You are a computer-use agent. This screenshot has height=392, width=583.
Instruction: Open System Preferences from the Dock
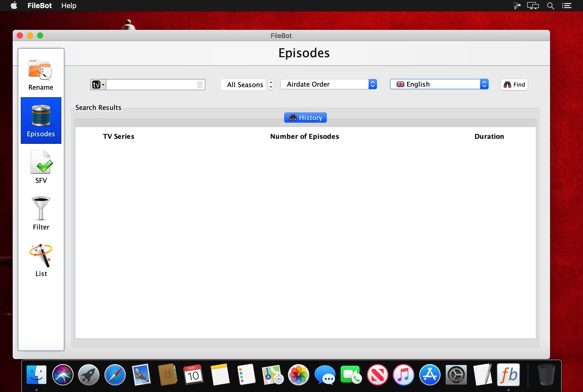click(x=456, y=375)
